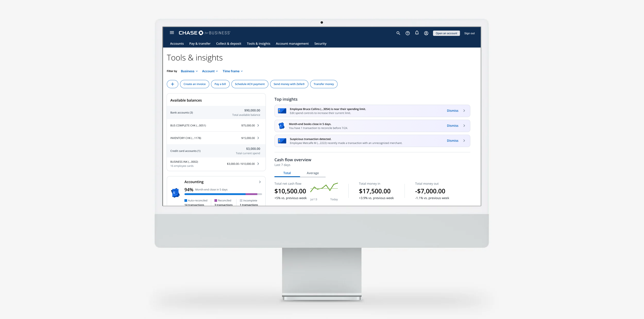Image resolution: width=644 pixels, height=319 pixels.
Task: Click documents icon in Month-end books insight
Action: pos(282,126)
